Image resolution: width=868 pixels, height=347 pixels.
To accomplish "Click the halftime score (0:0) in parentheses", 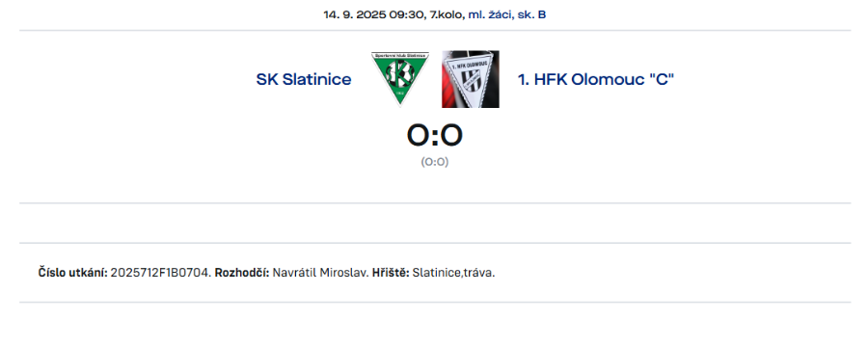I will [x=435, y=162].
